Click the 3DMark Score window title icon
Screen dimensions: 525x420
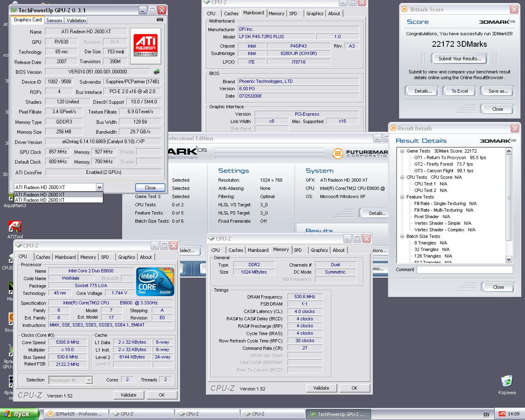point(404,9)
